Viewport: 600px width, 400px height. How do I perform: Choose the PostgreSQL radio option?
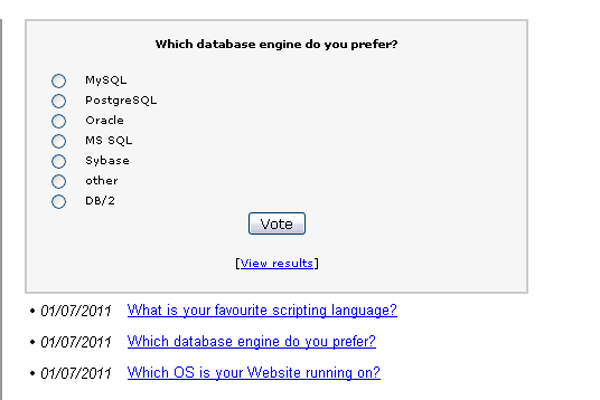tap(59, 100)
